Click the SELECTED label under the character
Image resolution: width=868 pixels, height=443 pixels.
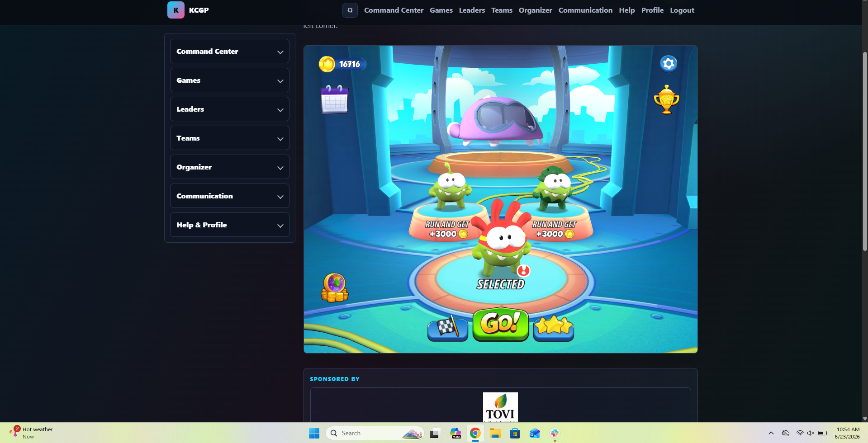click(x=501, y=284)
